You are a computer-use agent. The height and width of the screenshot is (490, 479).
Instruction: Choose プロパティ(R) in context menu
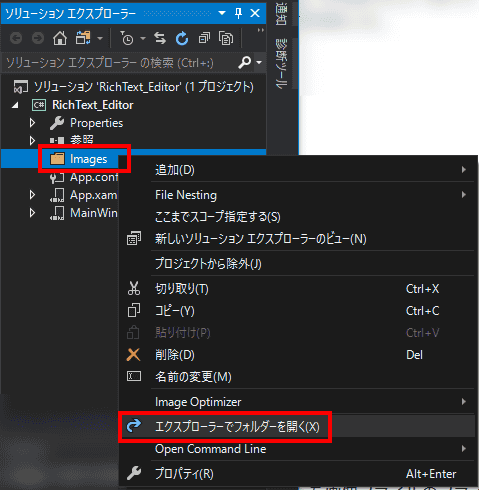click(298, 474)
